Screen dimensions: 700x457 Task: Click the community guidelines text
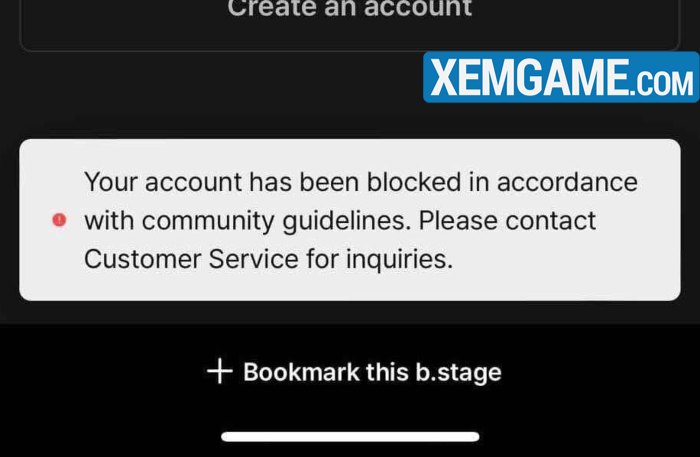(x=276, y=221)
